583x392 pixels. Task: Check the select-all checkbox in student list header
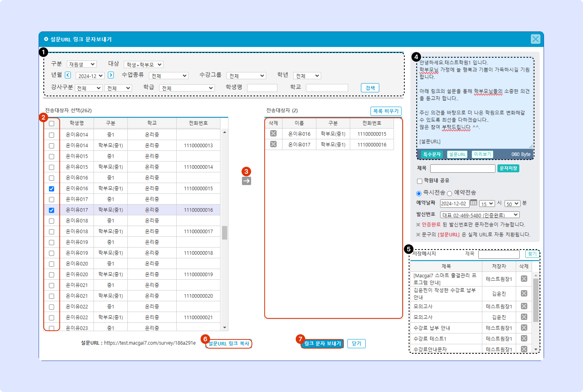click(52, 124)
